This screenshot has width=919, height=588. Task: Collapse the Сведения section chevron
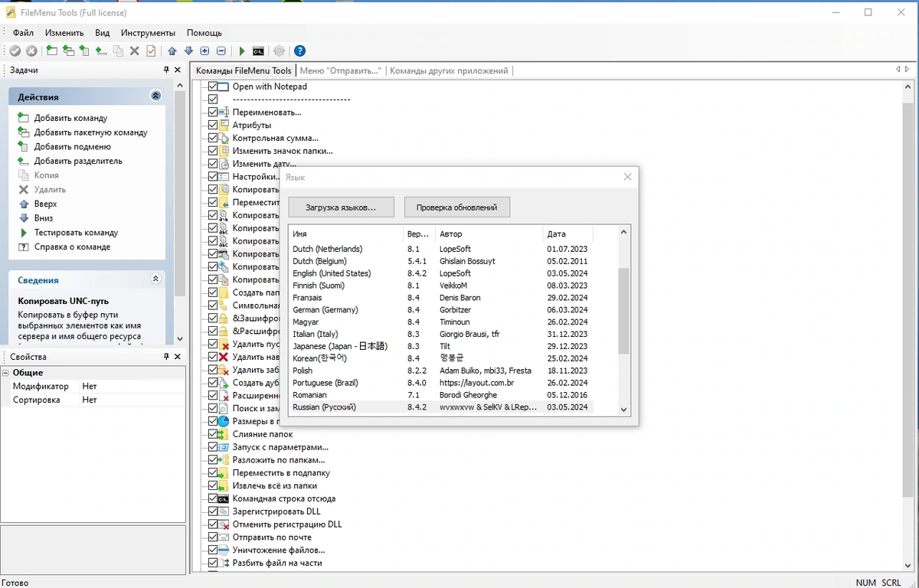pos(156,279)
